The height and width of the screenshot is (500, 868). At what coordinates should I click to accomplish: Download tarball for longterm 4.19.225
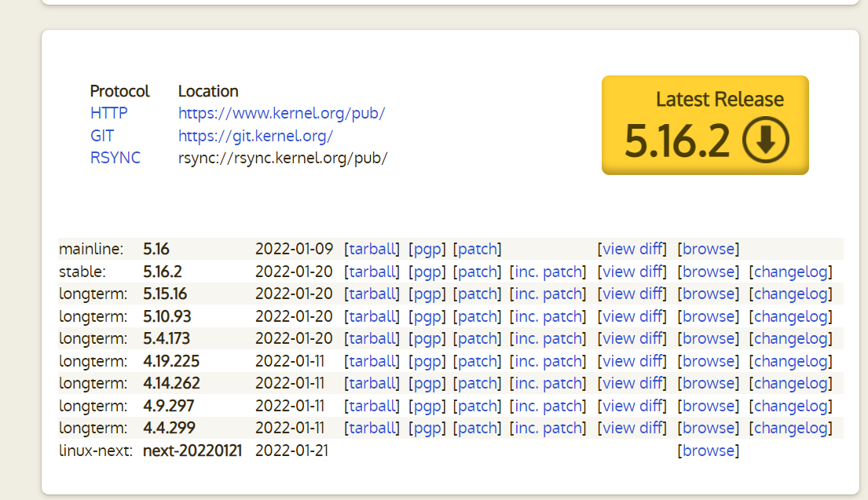pos(372,361)
